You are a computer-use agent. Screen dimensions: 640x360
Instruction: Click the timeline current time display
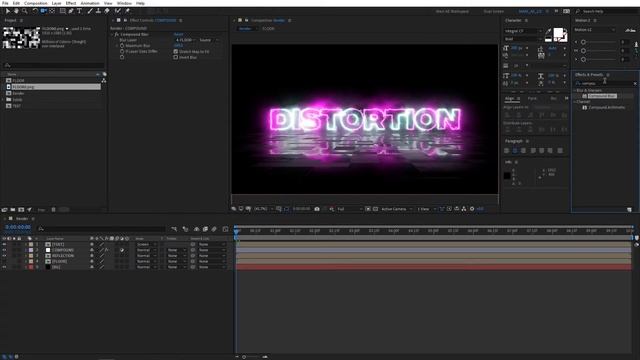[18, 227]
